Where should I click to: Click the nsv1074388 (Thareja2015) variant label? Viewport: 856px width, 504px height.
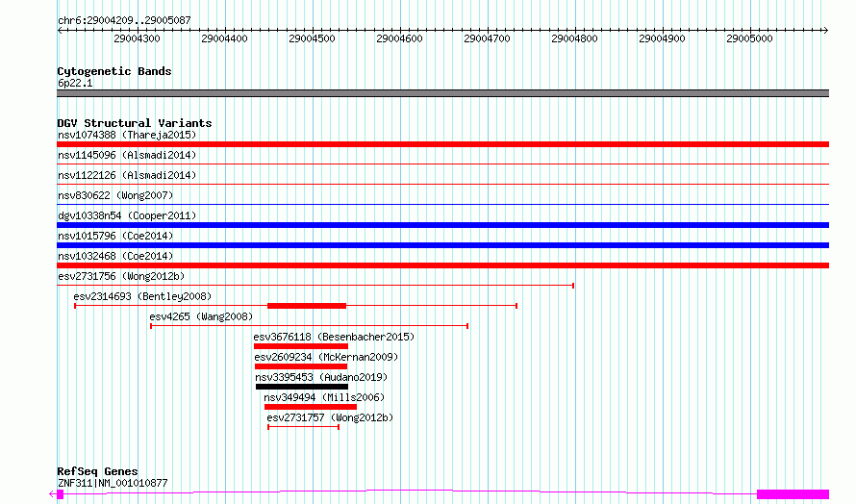(x=127, y=135)
